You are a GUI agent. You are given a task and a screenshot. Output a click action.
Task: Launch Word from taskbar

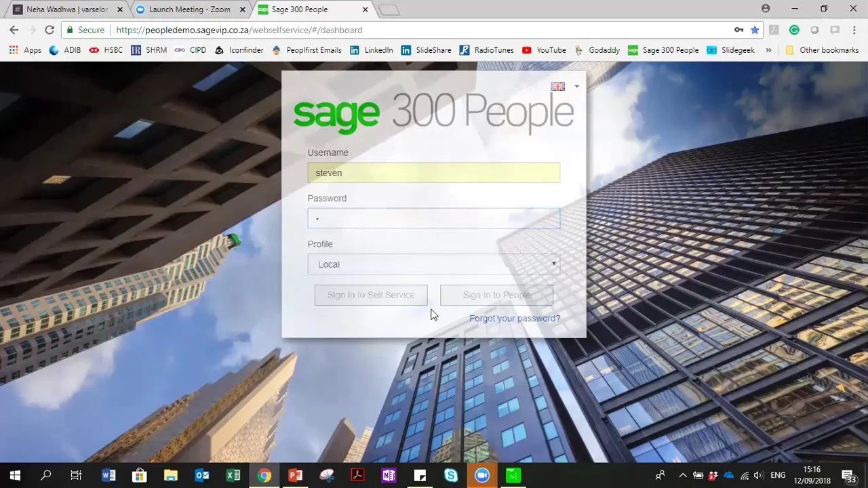(108, 476)
